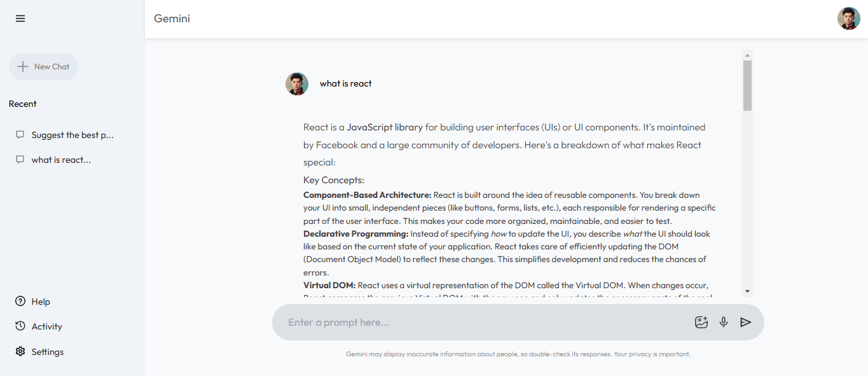Open the profile avatar in top right
The width and height of the screenshot is (868, 376).
[x=848, y=18]
